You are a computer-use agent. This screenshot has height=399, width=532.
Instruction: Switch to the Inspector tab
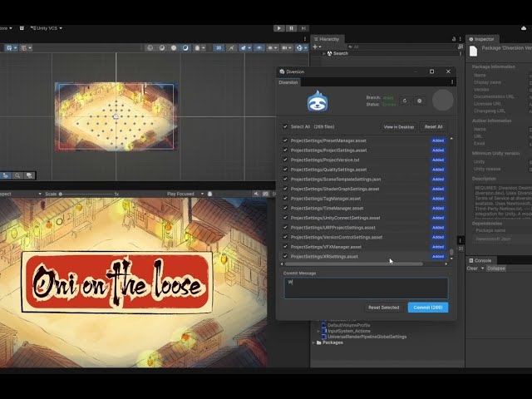[482, 39]
